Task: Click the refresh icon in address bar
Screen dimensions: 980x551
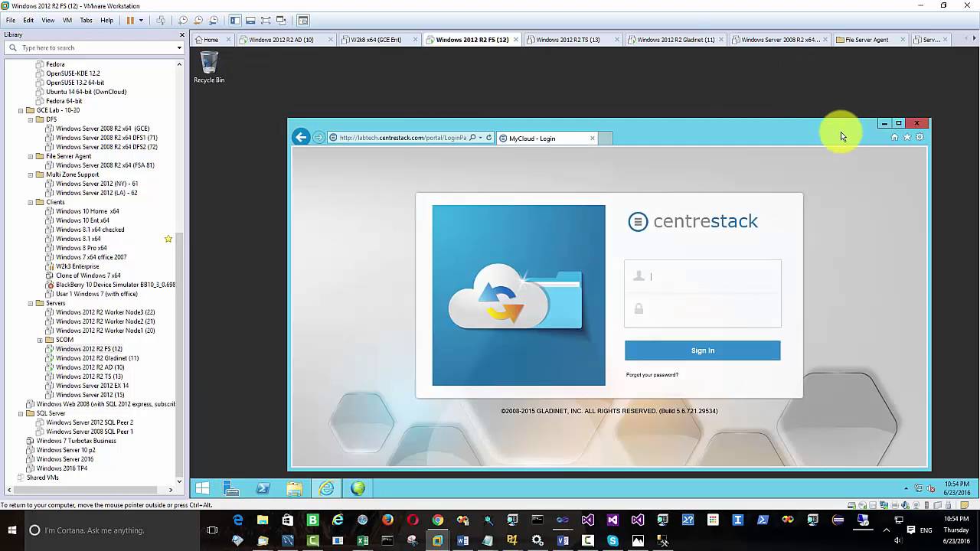Action: pyautogui.click(x=488, y=138)
